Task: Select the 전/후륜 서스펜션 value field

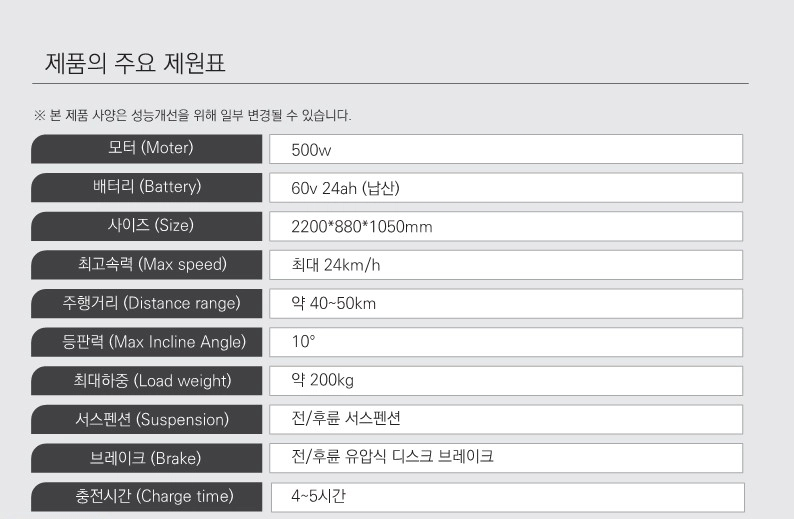Action: (x=506, y=419)
